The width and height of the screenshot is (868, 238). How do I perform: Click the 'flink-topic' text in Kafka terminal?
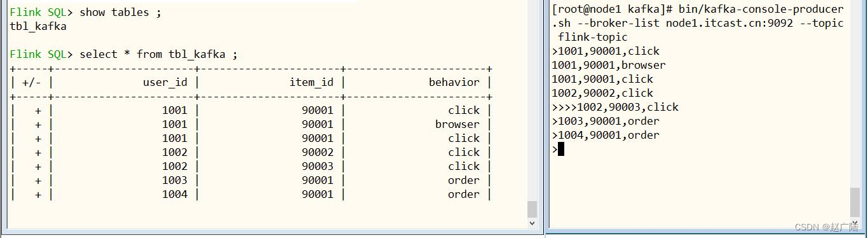point(593,37)
